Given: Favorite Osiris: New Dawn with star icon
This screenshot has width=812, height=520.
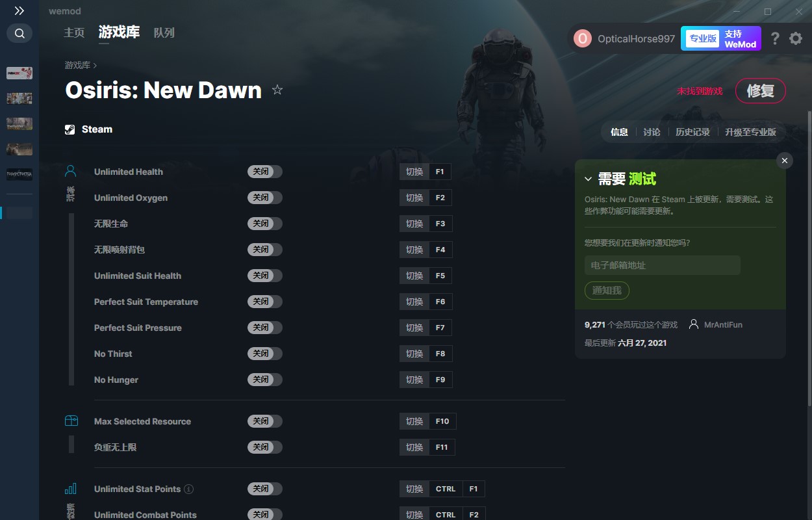Looking at the screenshot, I should [x=277, y=90].
